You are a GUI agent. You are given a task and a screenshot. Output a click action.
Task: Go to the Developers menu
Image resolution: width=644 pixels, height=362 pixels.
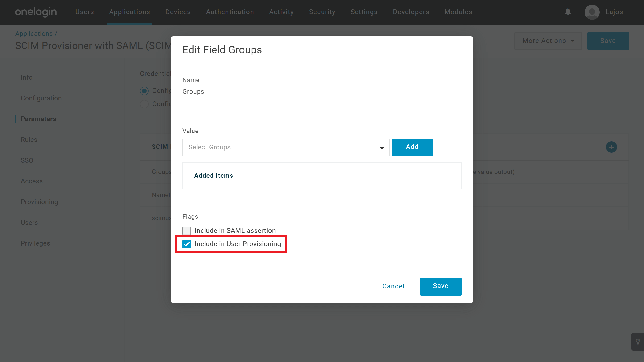click(x=411, y=12)
